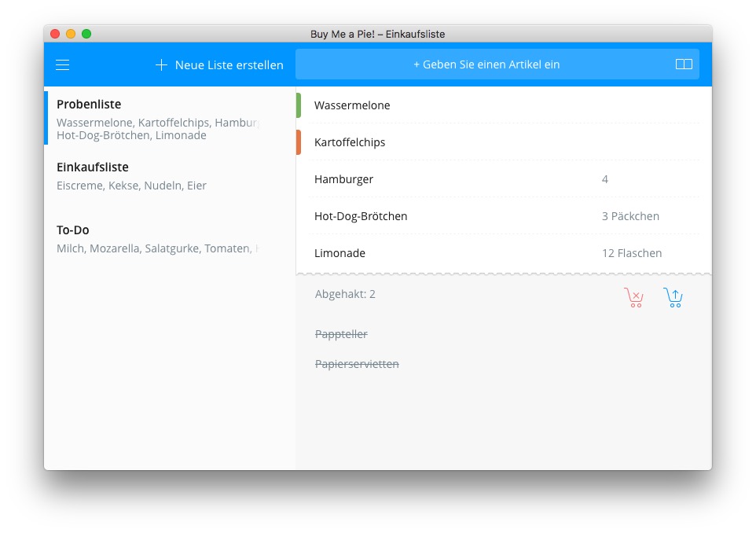Click green color tag on Wassermelone
The height and width of the screenshot is (533, 756).
point(299,105)
